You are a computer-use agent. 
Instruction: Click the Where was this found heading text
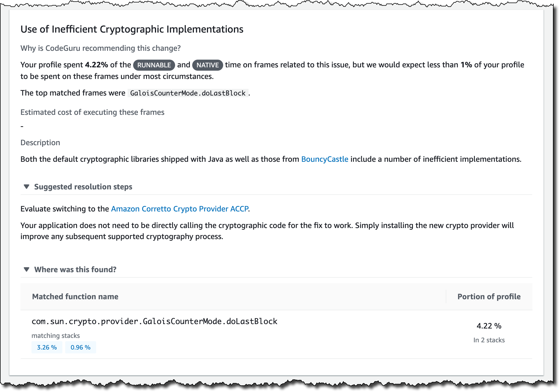pyautogui.click(x=75, y=270)
